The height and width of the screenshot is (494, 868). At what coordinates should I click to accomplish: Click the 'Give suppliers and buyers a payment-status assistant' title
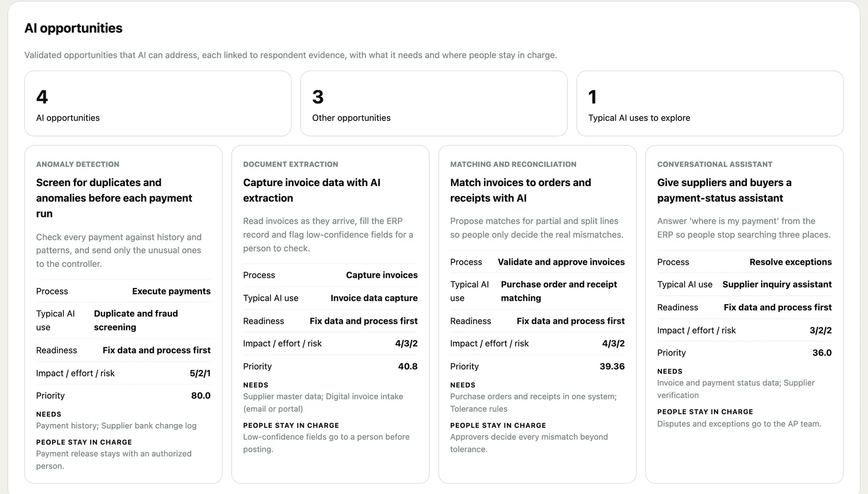tap(724, 190)
